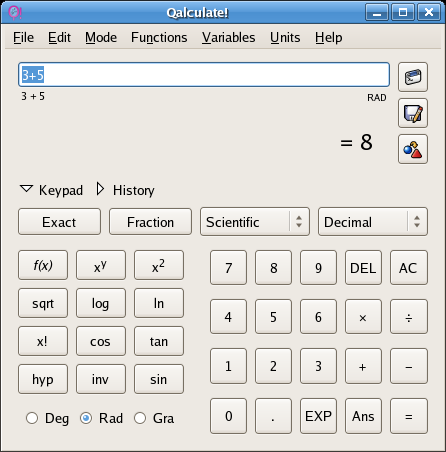Click the ln button
446x452 pixels.
[159, 303]
